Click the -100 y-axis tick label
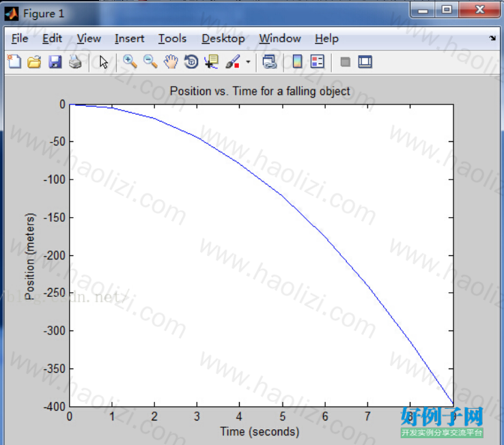The width and height of the screenshot is (504, 445). pos(55,180)
